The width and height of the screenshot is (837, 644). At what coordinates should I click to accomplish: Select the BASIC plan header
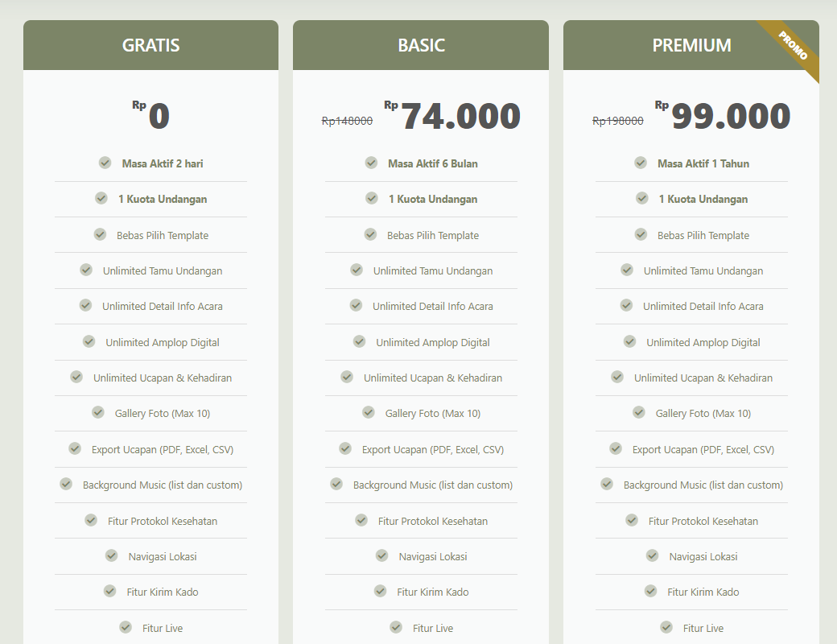click(x=421, y=45)
